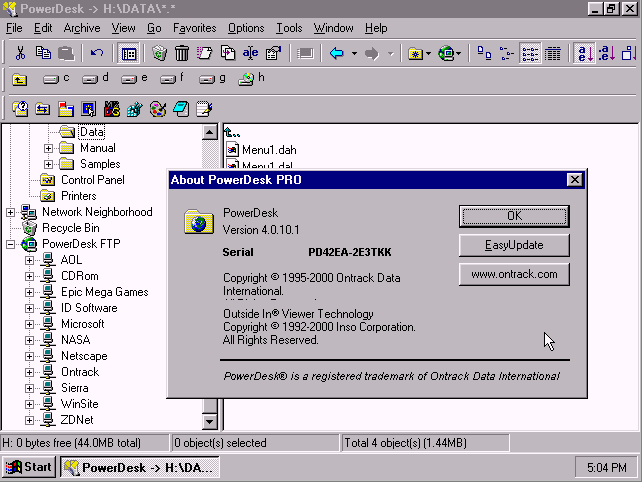Click the PowerDesk taskbar button

point(140,467)
